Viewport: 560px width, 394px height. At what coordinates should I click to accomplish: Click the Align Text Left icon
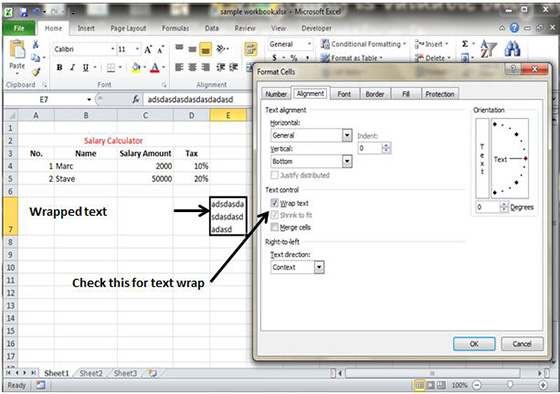point(179,67)
